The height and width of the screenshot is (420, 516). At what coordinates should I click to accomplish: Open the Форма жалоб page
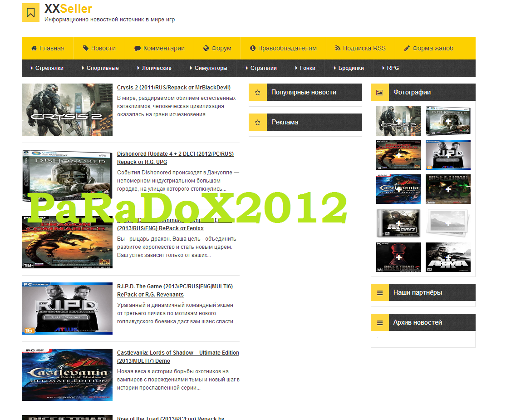[x=429, y=49]
